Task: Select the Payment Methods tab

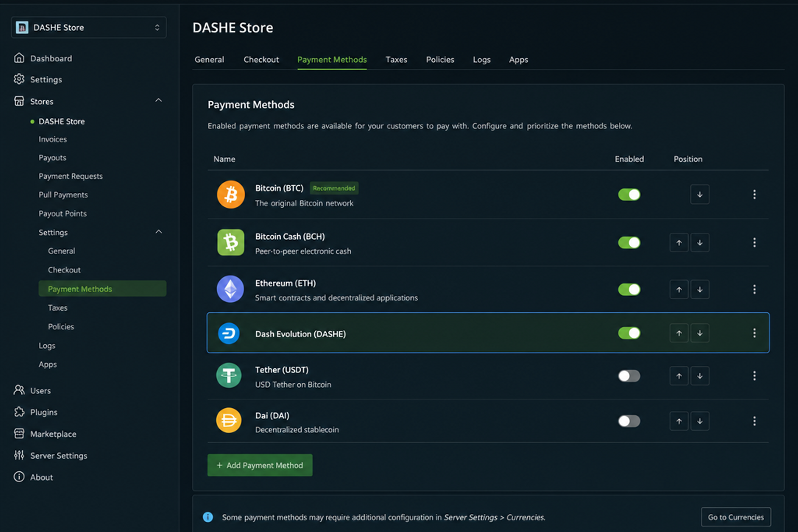Action: pyautogui.click(x=332, y=60)
